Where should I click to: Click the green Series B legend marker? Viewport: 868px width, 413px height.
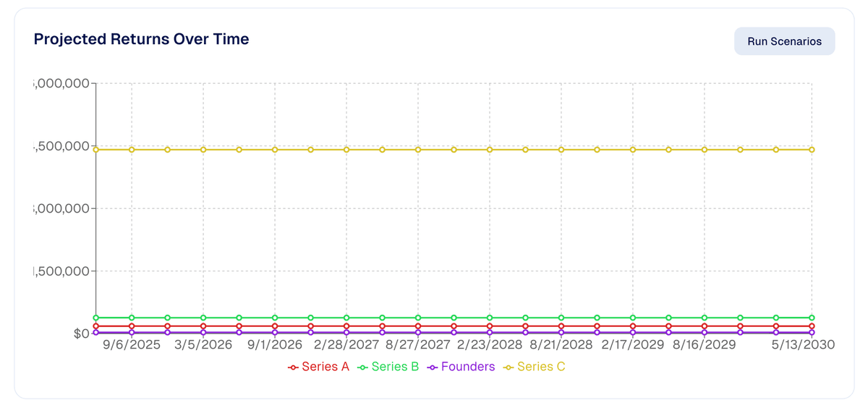362,367
